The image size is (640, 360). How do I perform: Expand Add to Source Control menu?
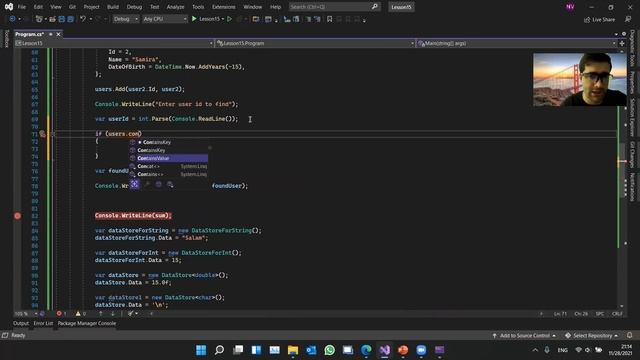524,336
